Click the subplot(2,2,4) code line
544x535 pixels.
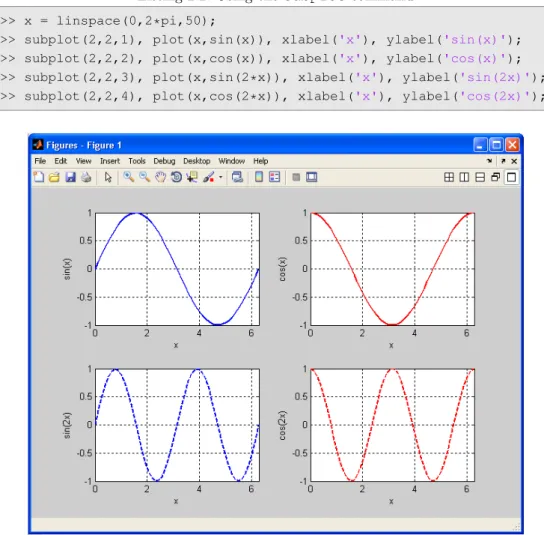pyautogui.click(x=272, y=96)
